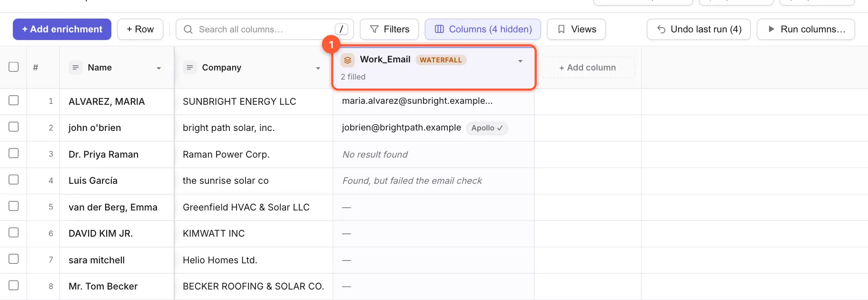Viewport: 868px width, 300px height.
Task: Click the funnel icon on Filters
Action: pos(375,30)
